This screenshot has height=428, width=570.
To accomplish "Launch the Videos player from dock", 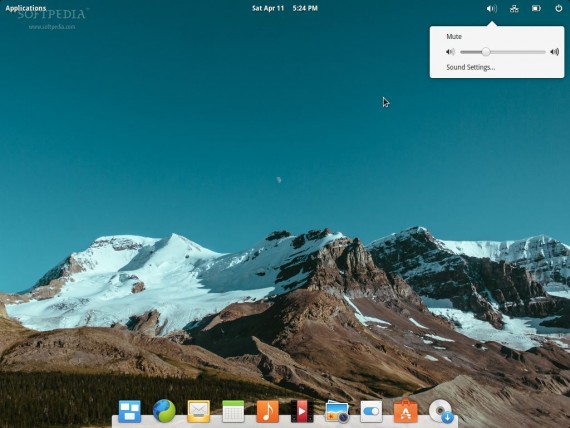I will (x=302, y=411).
